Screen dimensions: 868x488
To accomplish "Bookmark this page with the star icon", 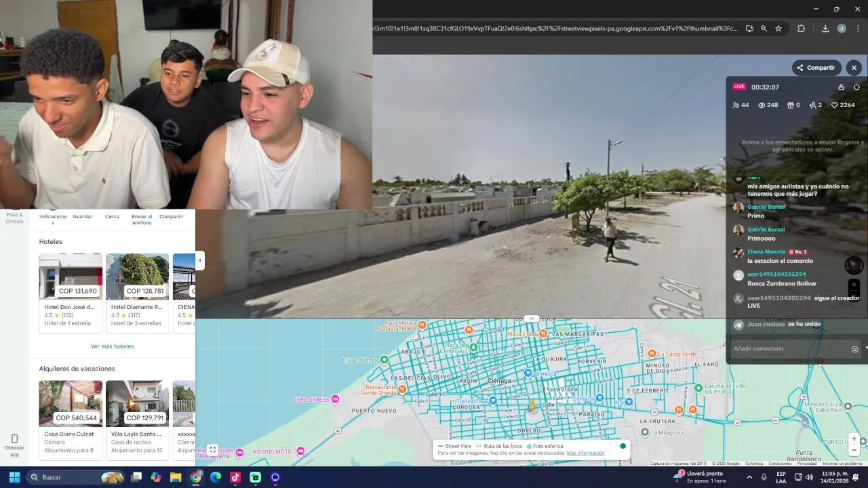I will [778, 28].
